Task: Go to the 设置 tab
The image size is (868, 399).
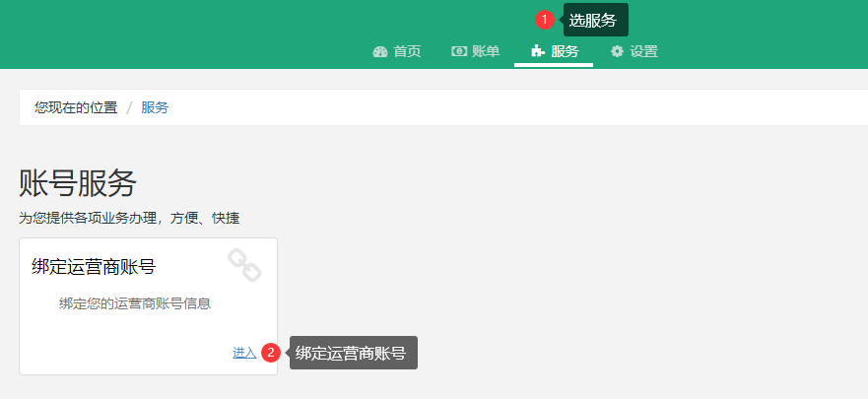Action: (634, 51)
